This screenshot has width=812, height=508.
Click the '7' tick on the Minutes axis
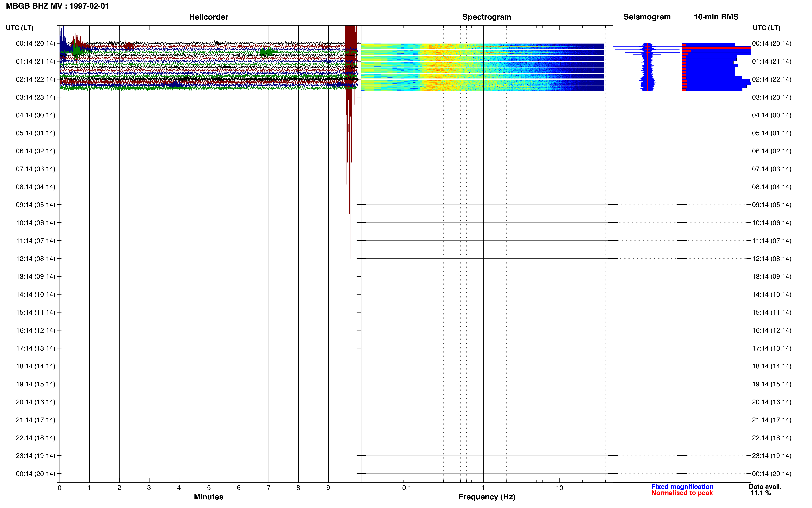(269, 488)
